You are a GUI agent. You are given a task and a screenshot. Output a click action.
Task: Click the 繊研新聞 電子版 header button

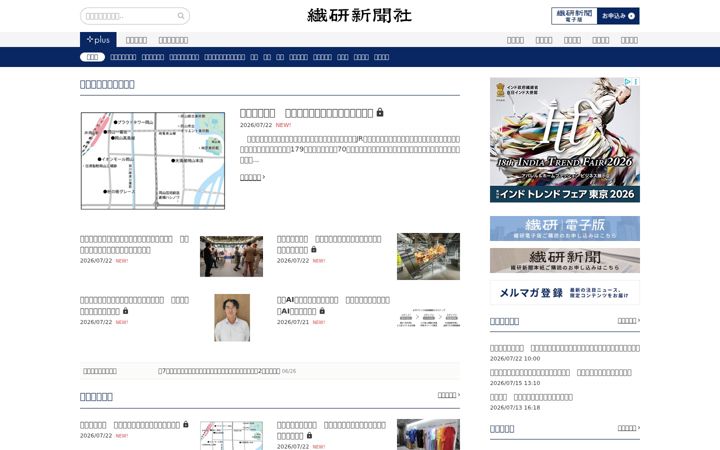574,16
